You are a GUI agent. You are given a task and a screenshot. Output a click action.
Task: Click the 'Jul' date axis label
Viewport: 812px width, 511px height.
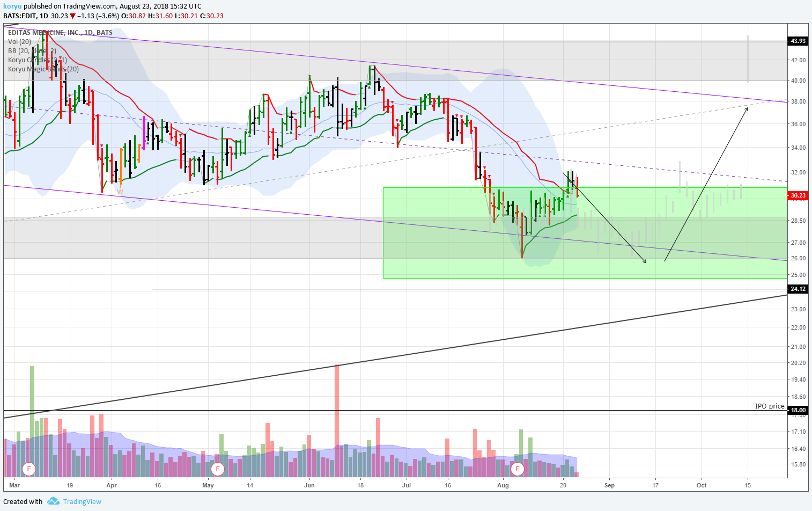406,485
